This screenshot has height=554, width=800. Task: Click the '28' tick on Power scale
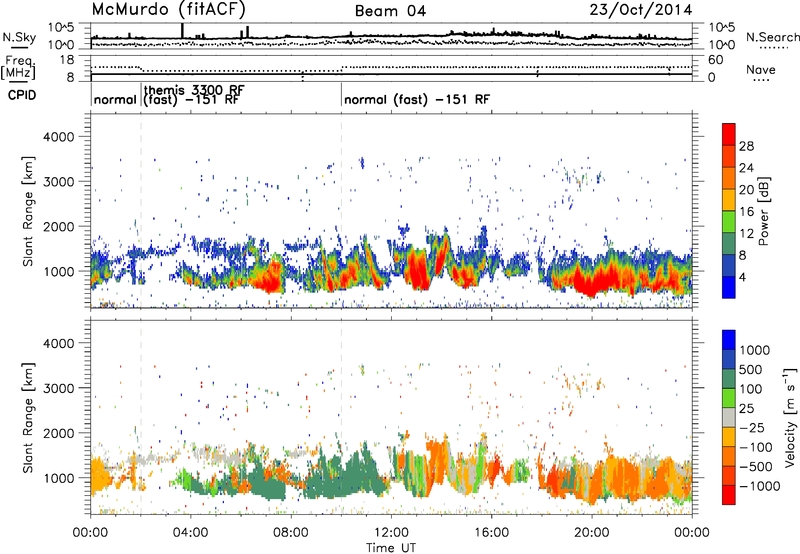746,146
